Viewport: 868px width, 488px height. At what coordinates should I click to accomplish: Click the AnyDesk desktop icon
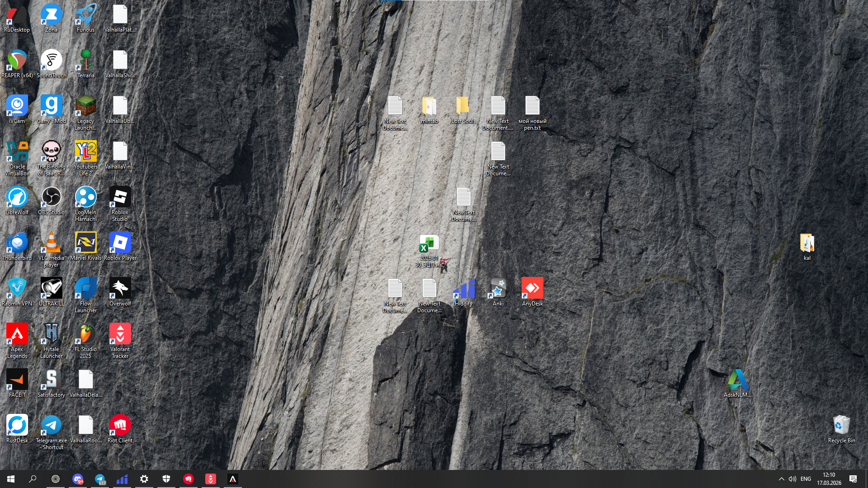532,289
